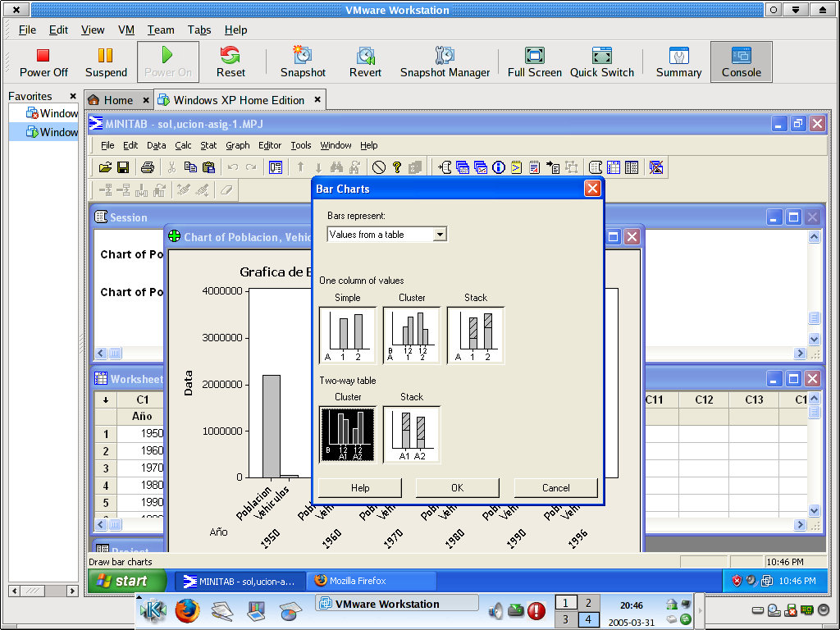Click KDE clock showing 20:46

click(632, 606)
